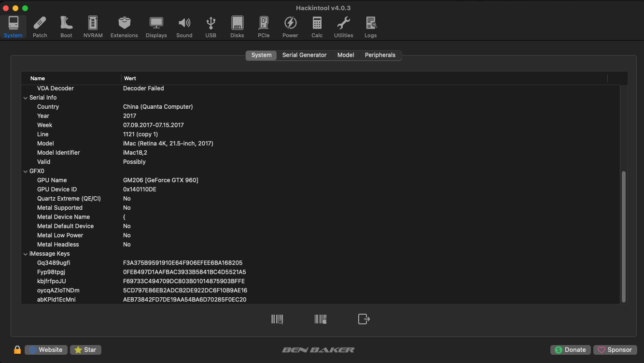
Task: Open the Logs section
Action: [371, 27]
